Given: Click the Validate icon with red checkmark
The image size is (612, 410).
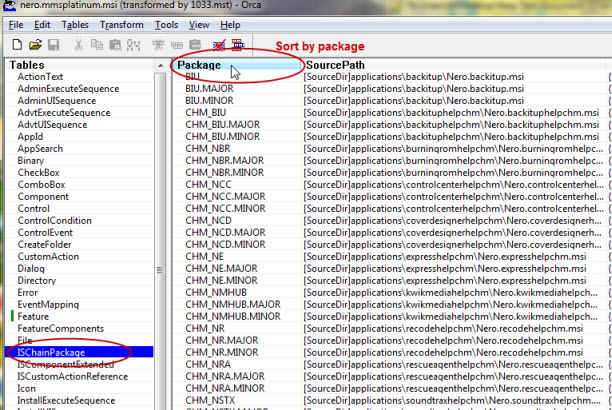Looking at the screenshot, I should point(219,45).
